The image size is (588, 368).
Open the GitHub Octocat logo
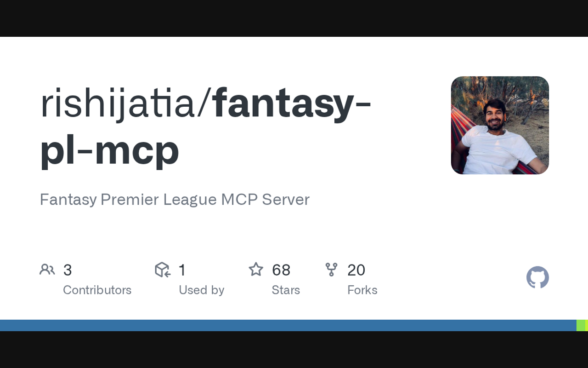pos(537,277)
